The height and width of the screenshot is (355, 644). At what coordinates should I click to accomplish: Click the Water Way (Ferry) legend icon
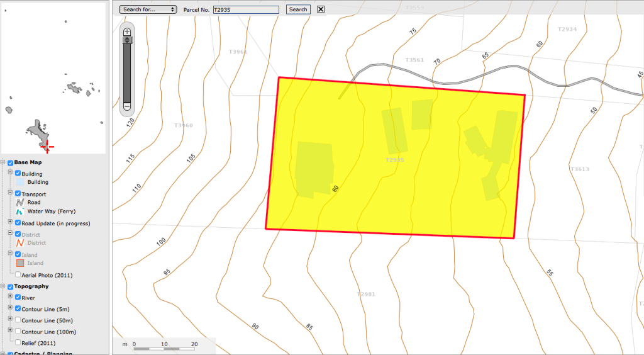click(x=20, y=211)
